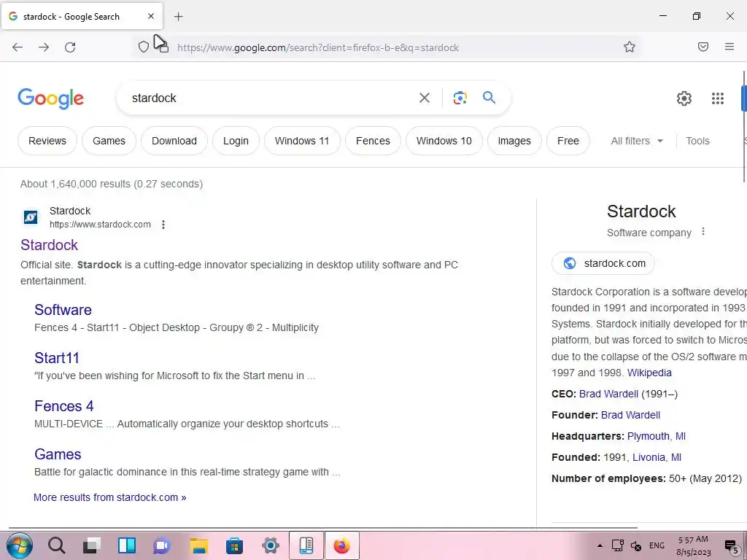Open the Stardock main result link

coord(49,245)
